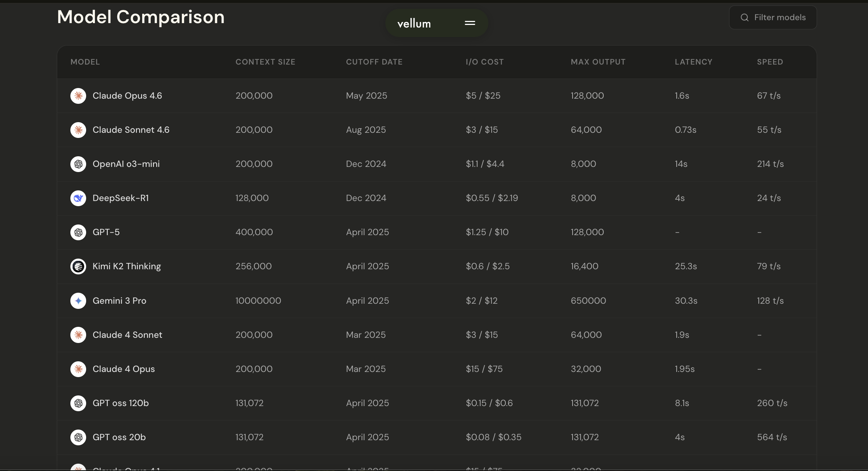Select the Claude 4 Sonnet model name
Image resolution: width=868 pixels, height=471 pixels.
[x=127, y=335]
